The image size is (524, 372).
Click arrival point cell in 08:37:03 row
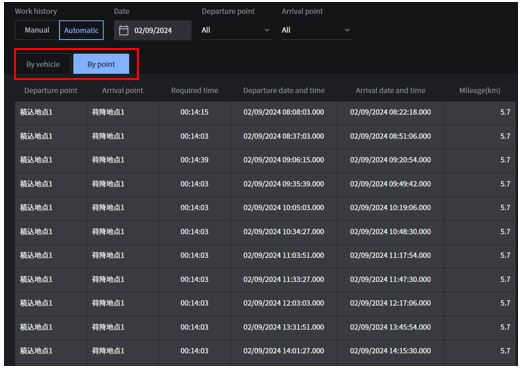tap(122, 136)
